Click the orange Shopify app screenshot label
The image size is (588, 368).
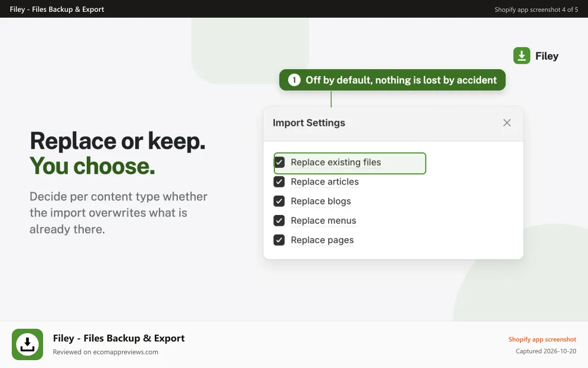(x=542, y=340)
